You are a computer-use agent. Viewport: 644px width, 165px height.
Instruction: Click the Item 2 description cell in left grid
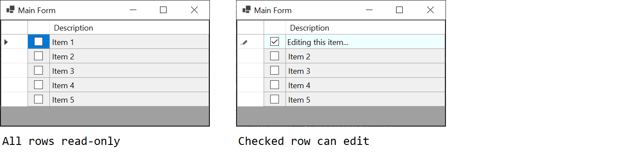(129, 56)
